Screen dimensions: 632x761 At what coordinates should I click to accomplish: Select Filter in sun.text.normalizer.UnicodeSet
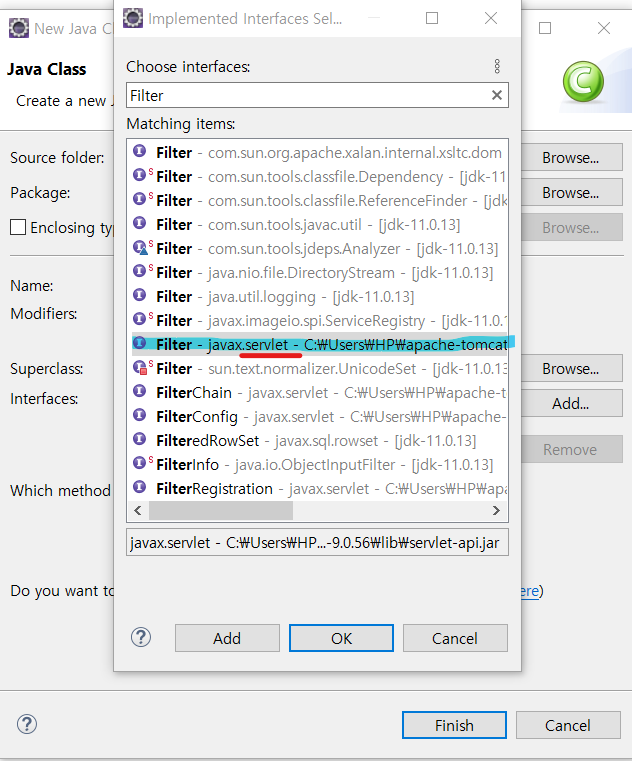(x=317, y=368)
